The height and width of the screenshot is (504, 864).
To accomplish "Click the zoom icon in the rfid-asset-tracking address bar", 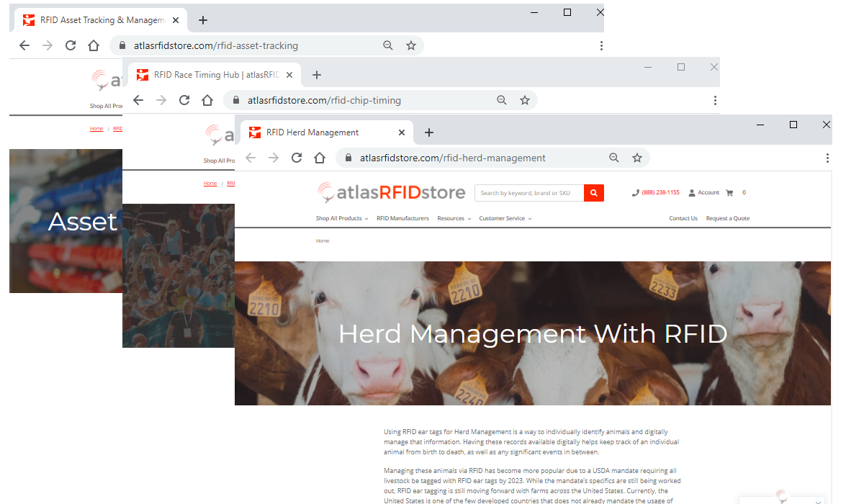I will (x=388, y=45).
